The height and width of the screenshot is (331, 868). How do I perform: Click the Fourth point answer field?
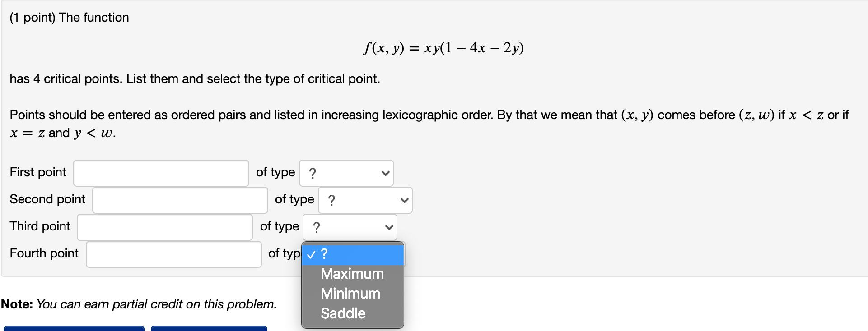pyautogui.click(x=173, y=254)
